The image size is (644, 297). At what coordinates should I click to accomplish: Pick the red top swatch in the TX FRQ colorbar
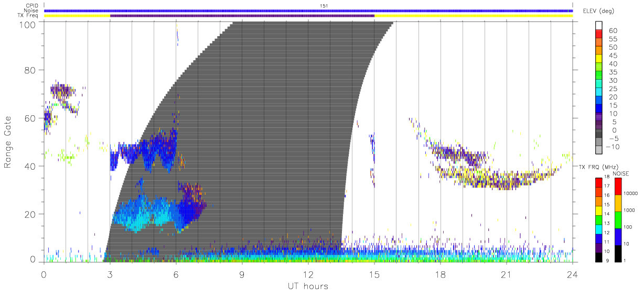tap(599, 183)
